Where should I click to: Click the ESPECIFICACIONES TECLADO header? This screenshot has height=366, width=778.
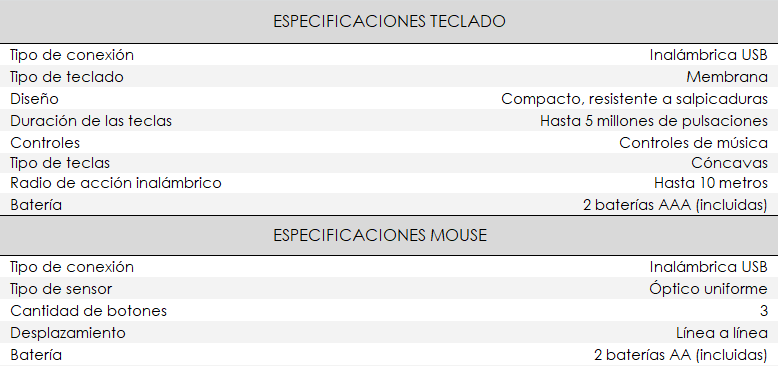[x=389, y=21]
